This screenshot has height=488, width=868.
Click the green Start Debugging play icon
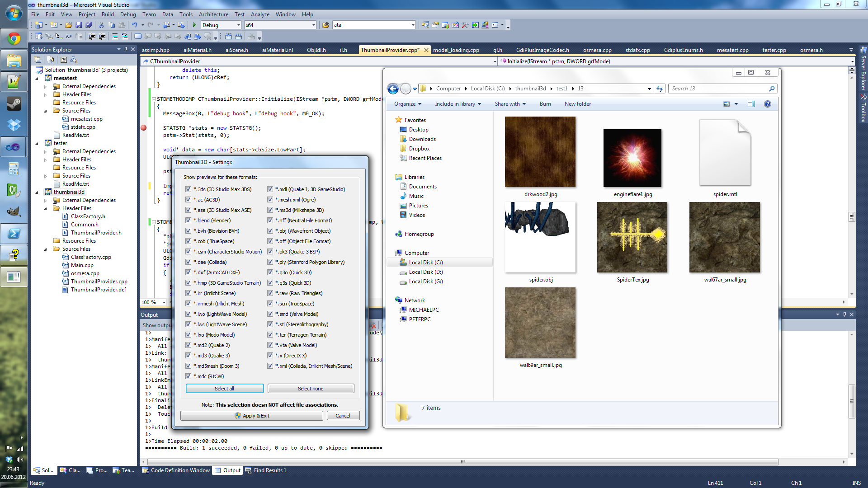coord(194,25)
